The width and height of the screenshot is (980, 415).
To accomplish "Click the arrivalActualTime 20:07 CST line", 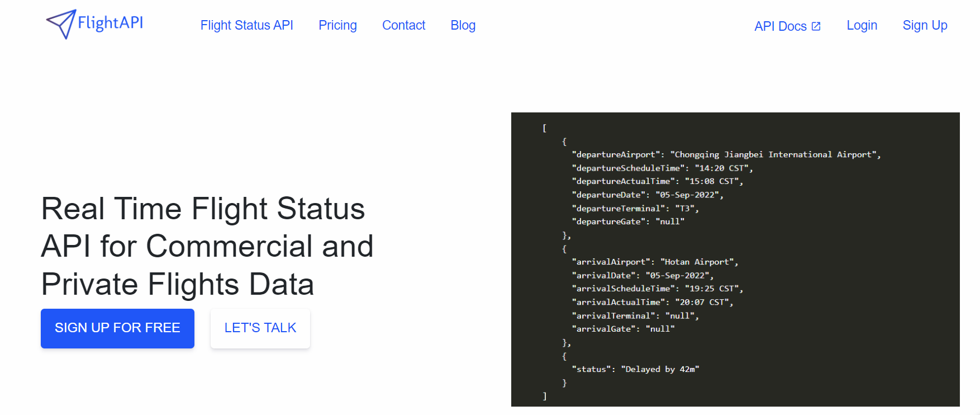I will pyautogui.click(x=652, y=302).
